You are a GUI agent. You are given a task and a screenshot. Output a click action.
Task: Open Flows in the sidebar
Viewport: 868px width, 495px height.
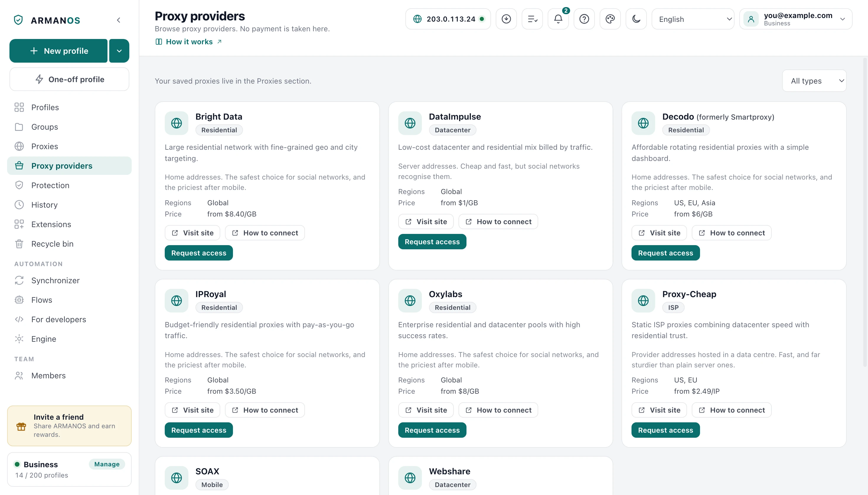(69, 300)
